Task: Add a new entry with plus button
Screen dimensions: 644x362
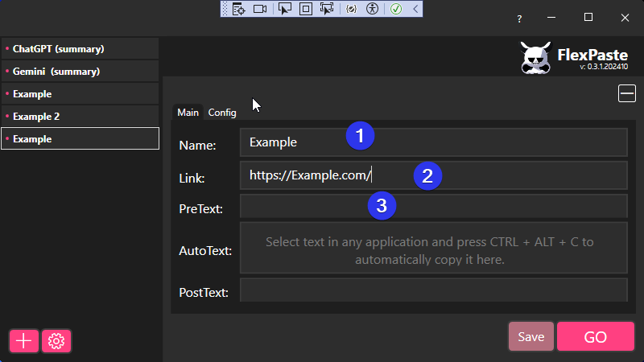Action: [23, 341]
